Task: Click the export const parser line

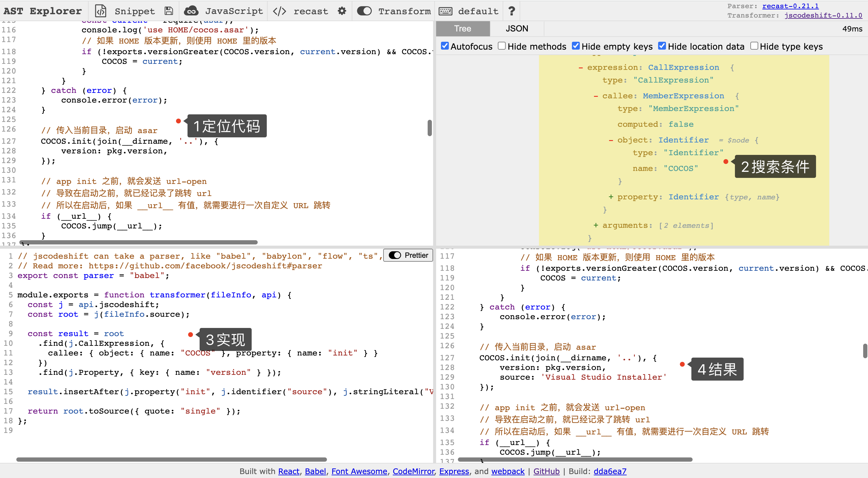Action: (x=93, y=275)
